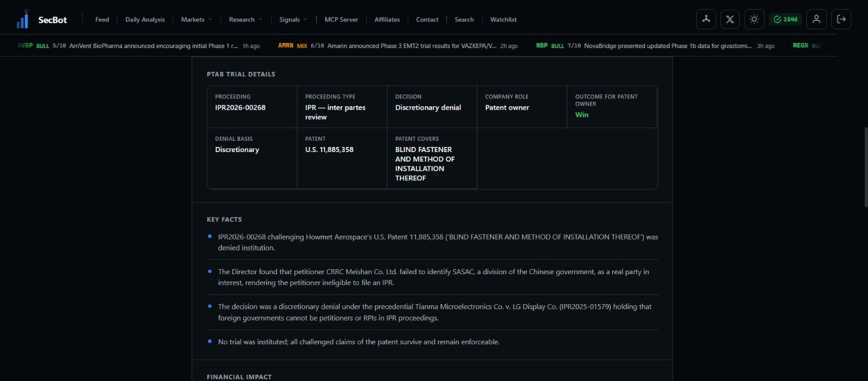Click the 'Discretionary' denial basis value
868x381 pixels.
[237, 150]
